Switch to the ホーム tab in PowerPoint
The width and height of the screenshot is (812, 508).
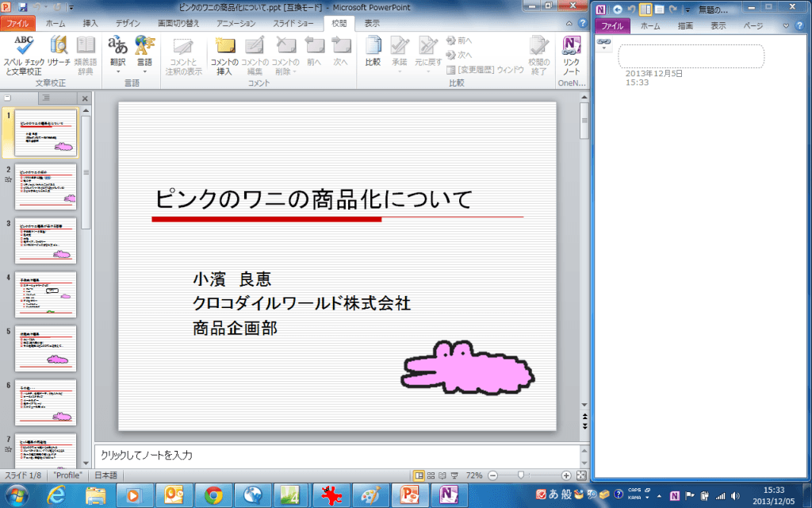point(56,23)
